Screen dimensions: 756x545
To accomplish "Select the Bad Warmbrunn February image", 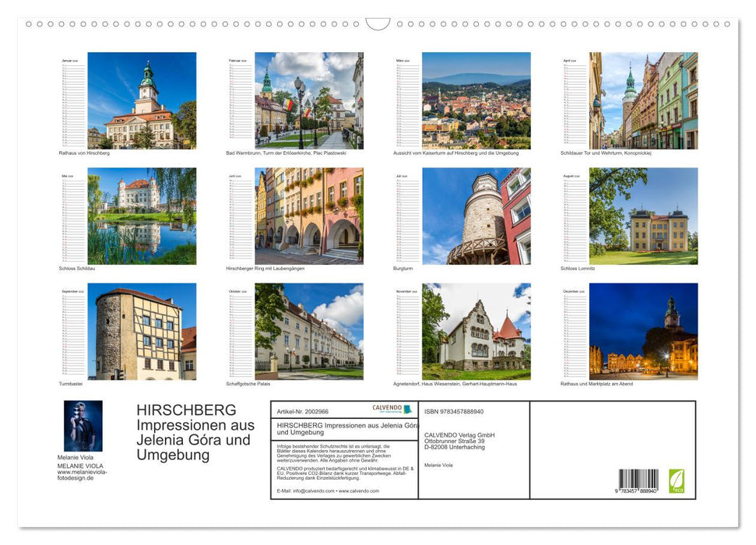I will point(311,98).
